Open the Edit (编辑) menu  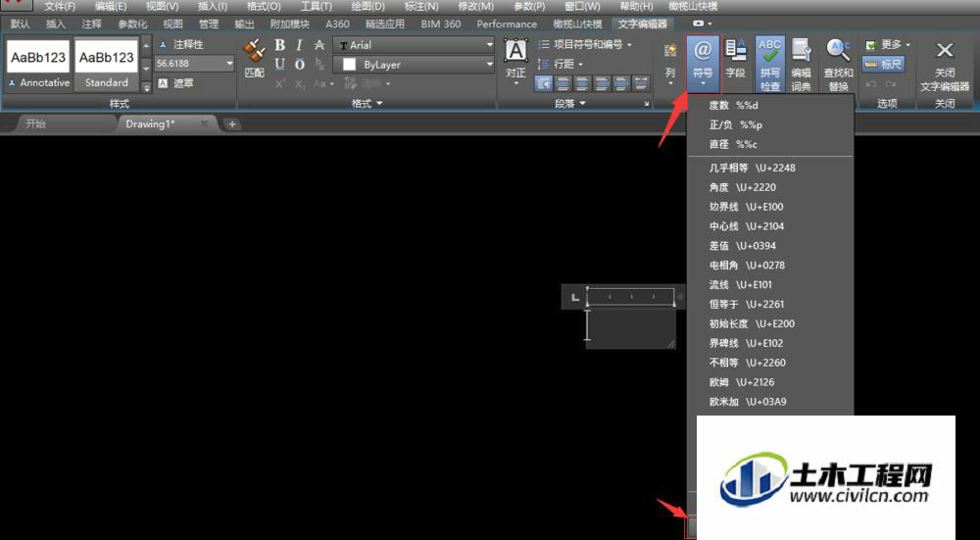pos(111,6)
